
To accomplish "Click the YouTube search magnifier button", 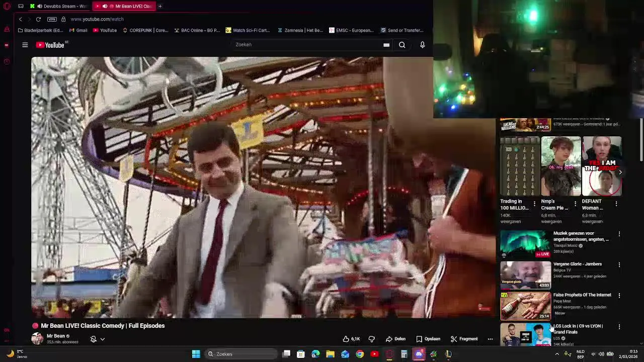I will click(402, 45).
